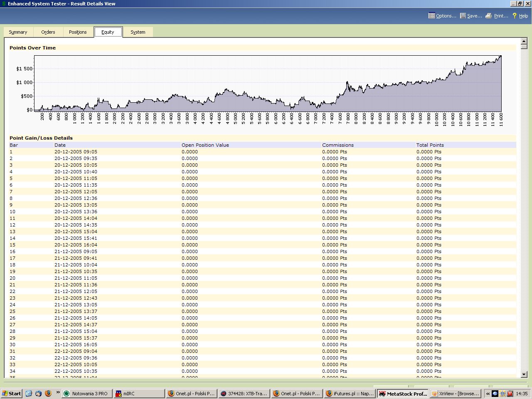Open the Windows Start menu
Viewport: 532px width, 399px height.
coord(12,393)
